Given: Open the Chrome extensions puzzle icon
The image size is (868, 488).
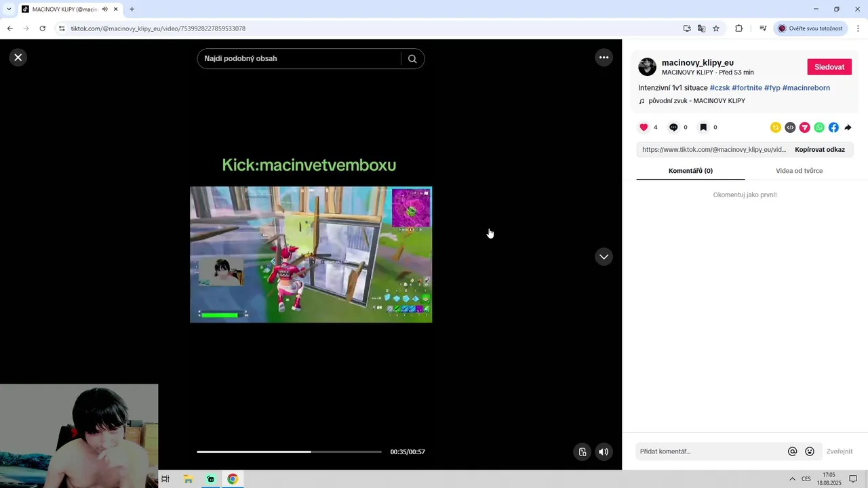Looking at the screenshot, I should tap(738, 28).
